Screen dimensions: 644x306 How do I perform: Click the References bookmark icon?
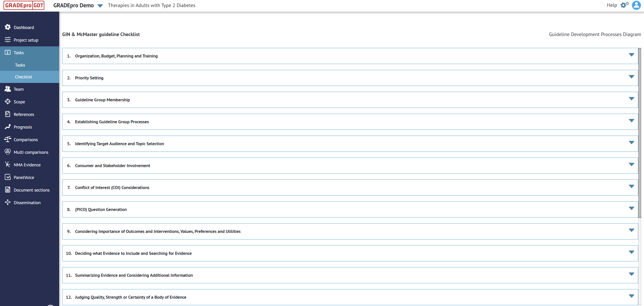click(8, 114)
